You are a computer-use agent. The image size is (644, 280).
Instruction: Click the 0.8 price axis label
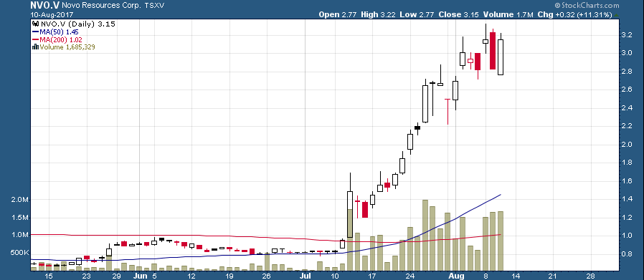[x=627, y=254]
